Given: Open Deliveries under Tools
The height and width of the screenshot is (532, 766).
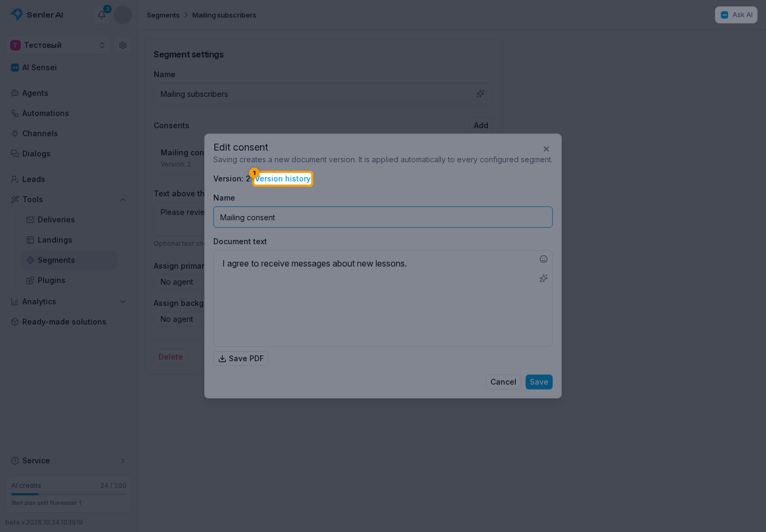Looking at the screenshot, I should (69, 220).
